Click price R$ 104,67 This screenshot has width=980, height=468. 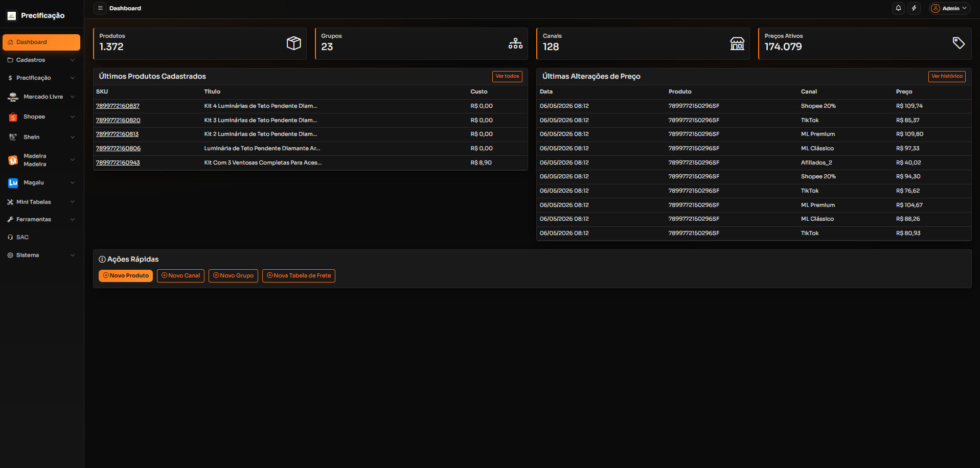coord(909,205)
